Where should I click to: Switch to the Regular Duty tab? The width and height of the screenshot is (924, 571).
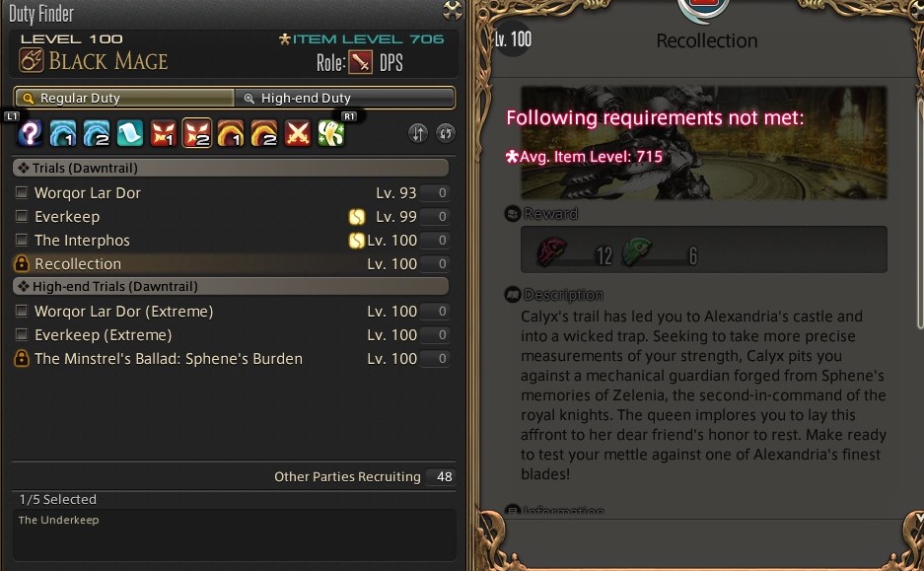click(x=124, y=98)
